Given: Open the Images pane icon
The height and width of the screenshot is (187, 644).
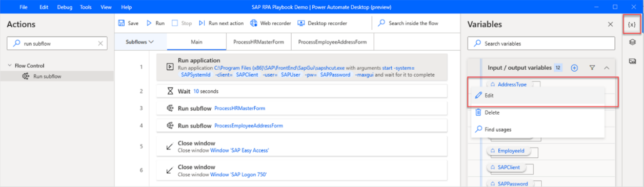Looking at the screenshot, I should point(632,61).
